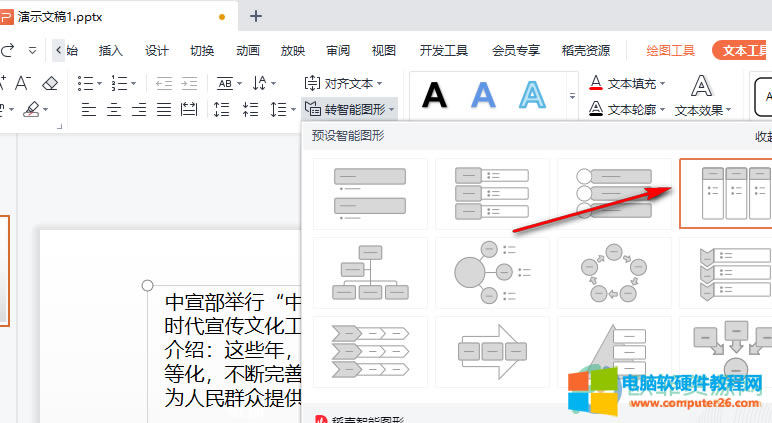This screenshot has width=772, height=423.
Task: Choose the highlighted three-column list graphic
Action: point(727,193)
